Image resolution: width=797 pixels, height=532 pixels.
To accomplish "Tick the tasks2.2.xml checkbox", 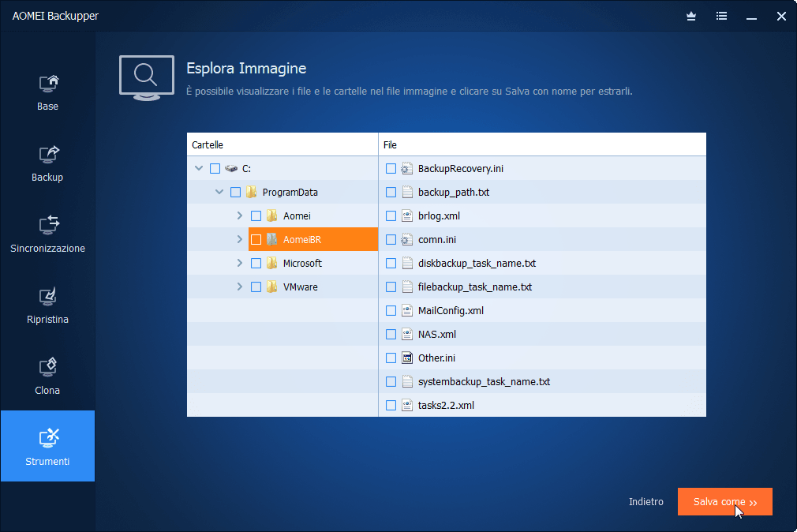I will point(391,406).
